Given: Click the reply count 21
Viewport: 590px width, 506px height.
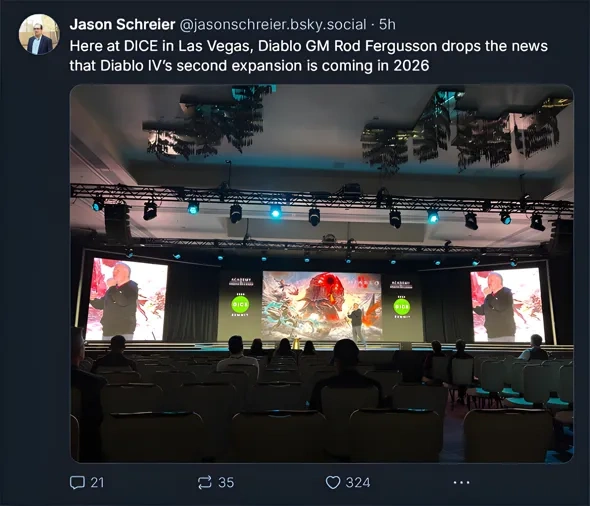Looking at the screenshot, I should click(x=97, y=482).
